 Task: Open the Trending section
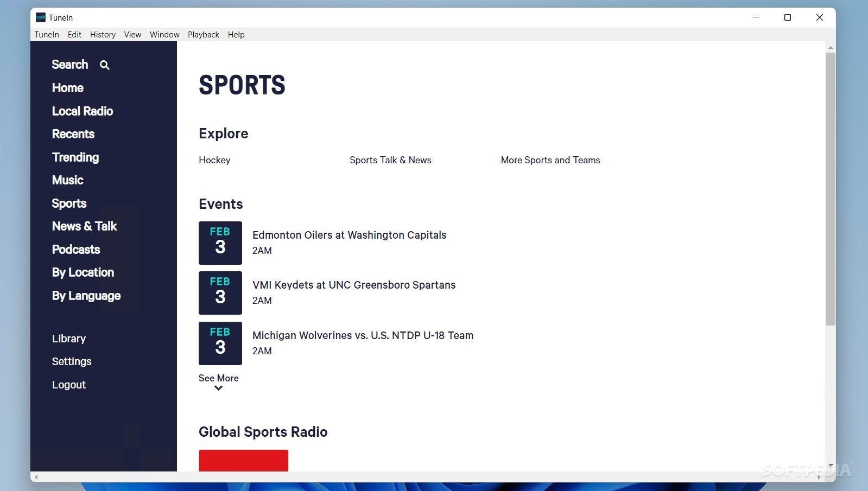point(75,157)
